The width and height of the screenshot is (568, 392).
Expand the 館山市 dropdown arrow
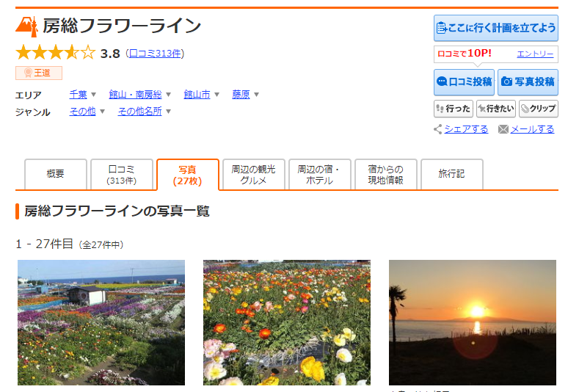pos(217,95)
